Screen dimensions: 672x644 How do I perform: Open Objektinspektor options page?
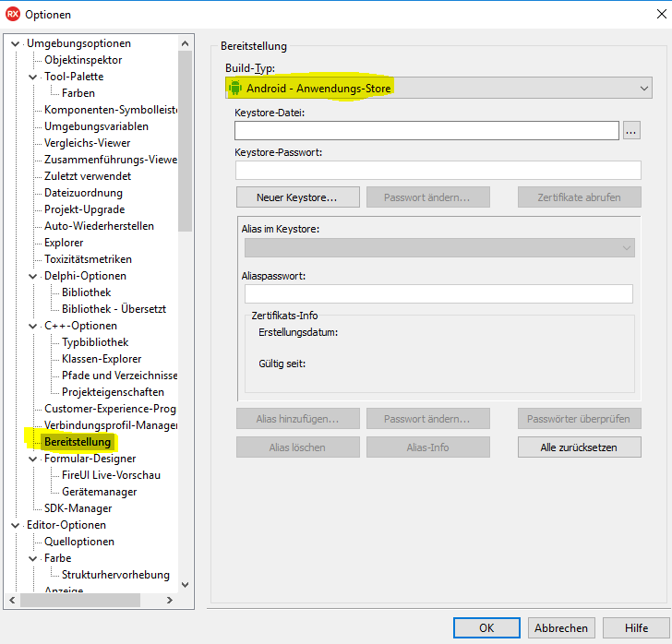click(x=83, y=60)
